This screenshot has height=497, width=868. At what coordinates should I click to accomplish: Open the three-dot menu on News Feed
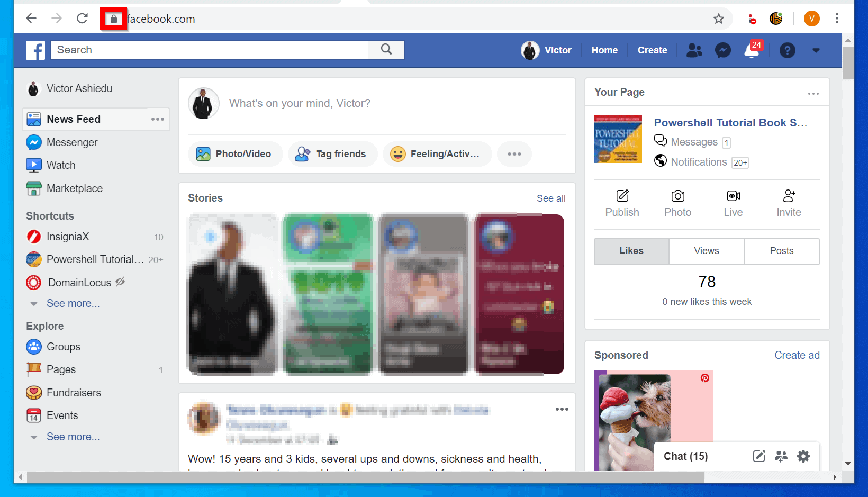point(157,119)
